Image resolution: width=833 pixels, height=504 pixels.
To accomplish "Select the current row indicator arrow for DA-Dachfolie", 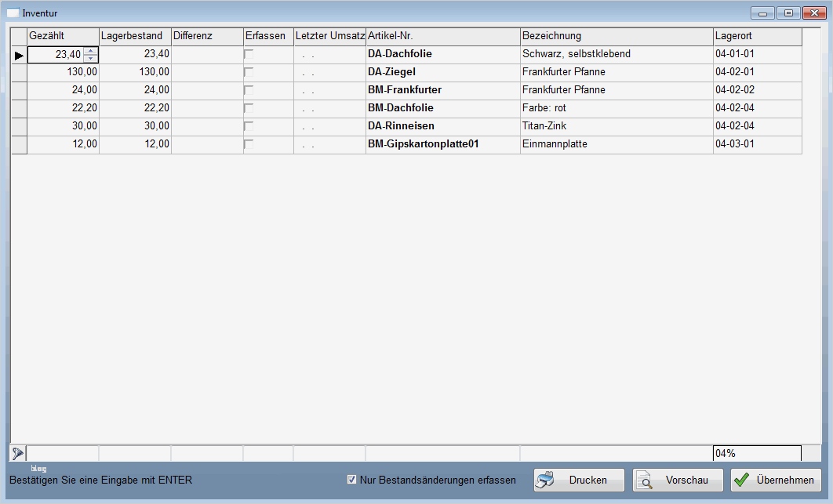I will [19, 55].
